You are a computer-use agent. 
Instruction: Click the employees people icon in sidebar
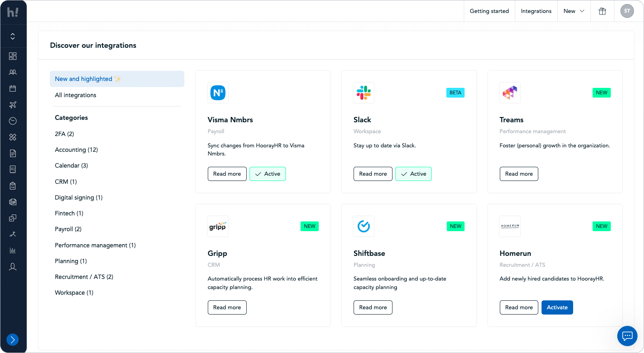[x=13, y=72]
